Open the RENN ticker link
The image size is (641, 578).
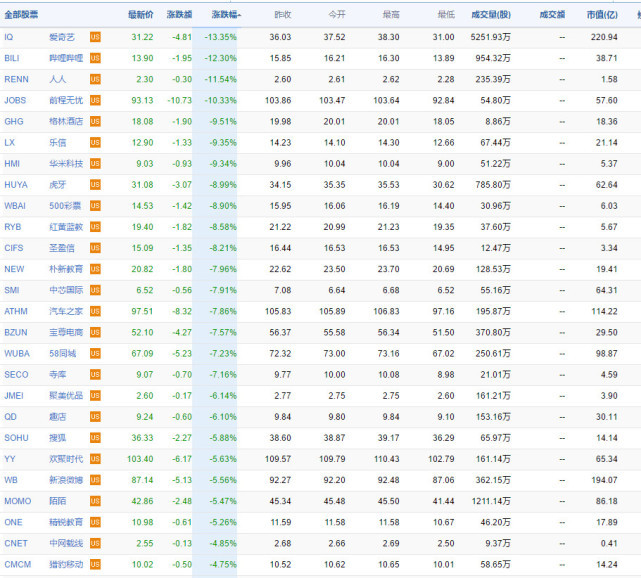coord(16,79)
